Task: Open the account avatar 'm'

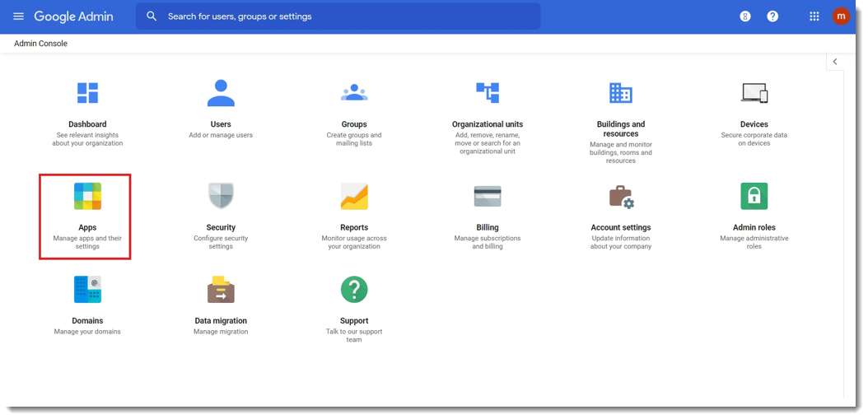Action: 841,16
